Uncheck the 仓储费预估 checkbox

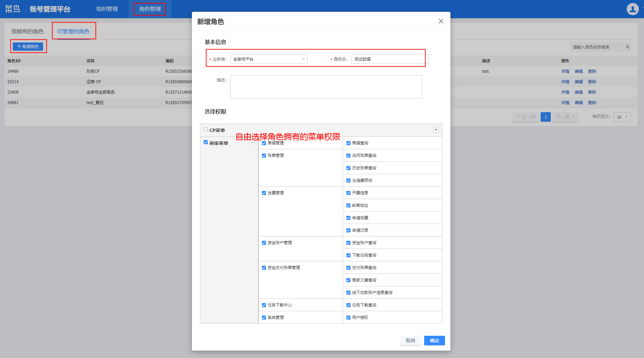point(348,181)
